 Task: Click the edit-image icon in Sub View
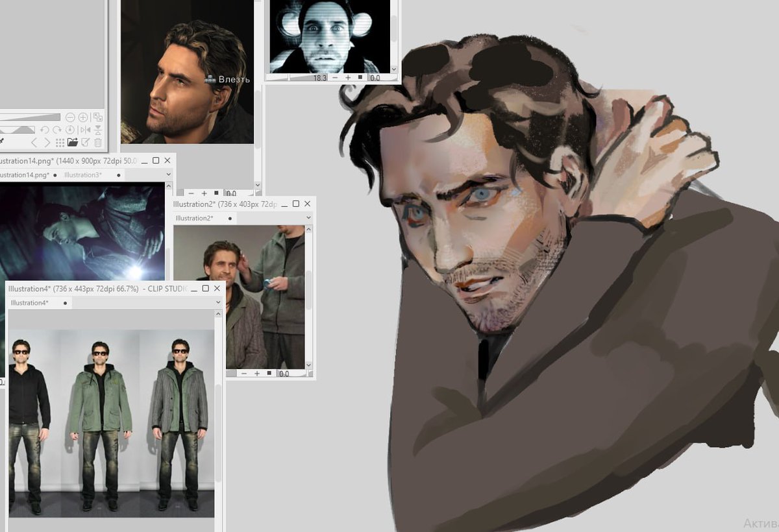coord(85,142)
